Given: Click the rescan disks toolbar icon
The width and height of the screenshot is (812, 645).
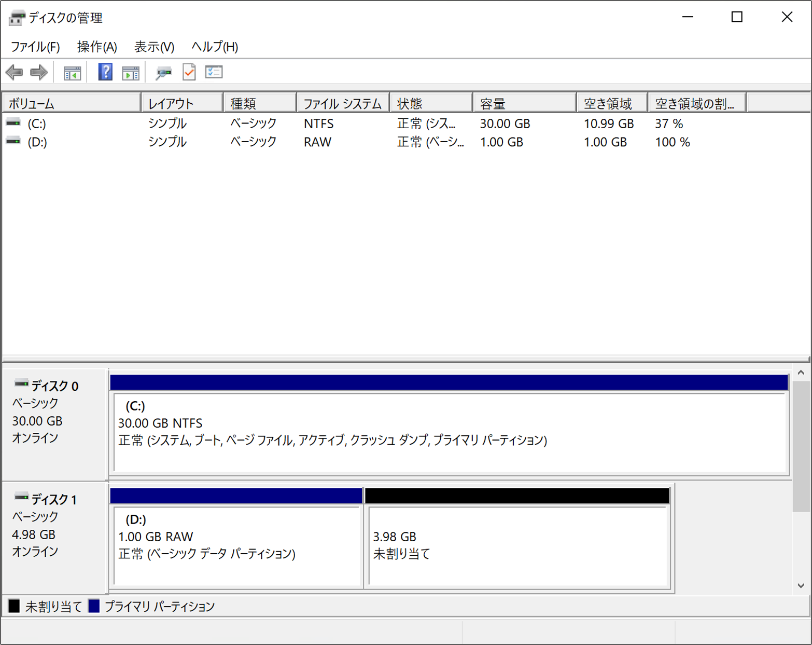Looking at the screenshot, I should click(164, 73).
